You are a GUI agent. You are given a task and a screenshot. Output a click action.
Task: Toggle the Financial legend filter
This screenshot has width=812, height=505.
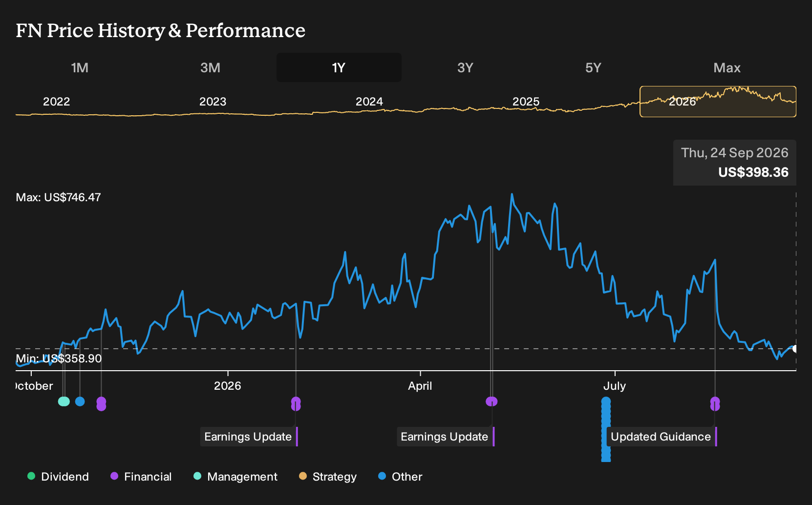click(141, 477)
